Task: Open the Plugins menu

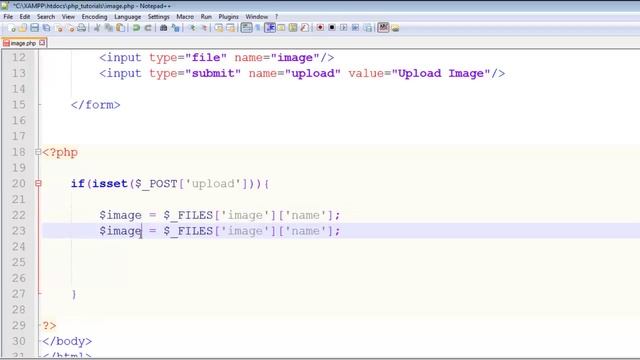Action: (229, 17)
